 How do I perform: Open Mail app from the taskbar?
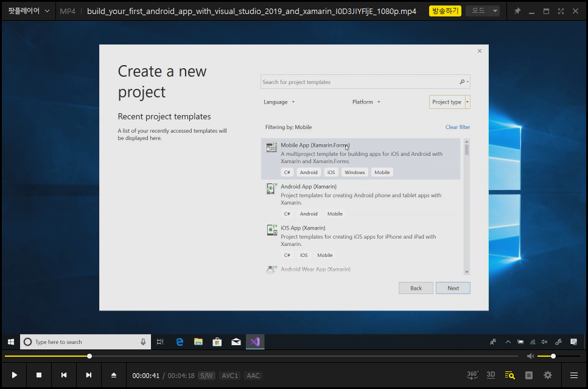pos(236,342)
